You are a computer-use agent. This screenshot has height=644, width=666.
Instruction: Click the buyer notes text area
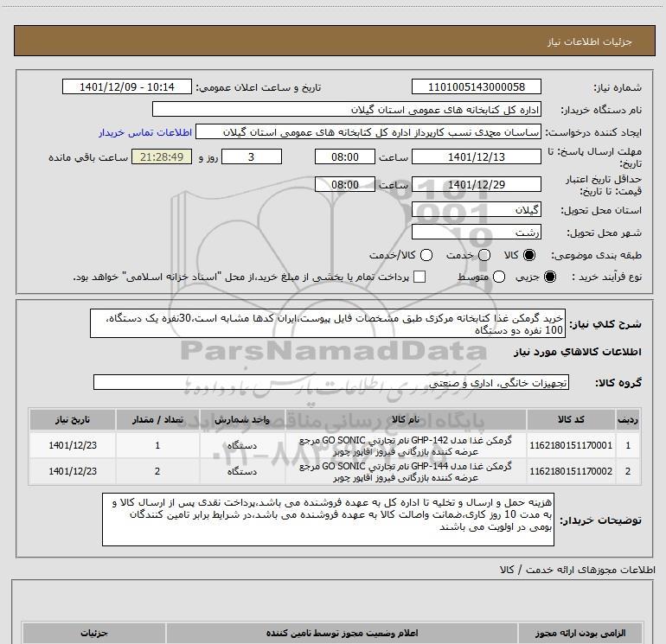328,520
